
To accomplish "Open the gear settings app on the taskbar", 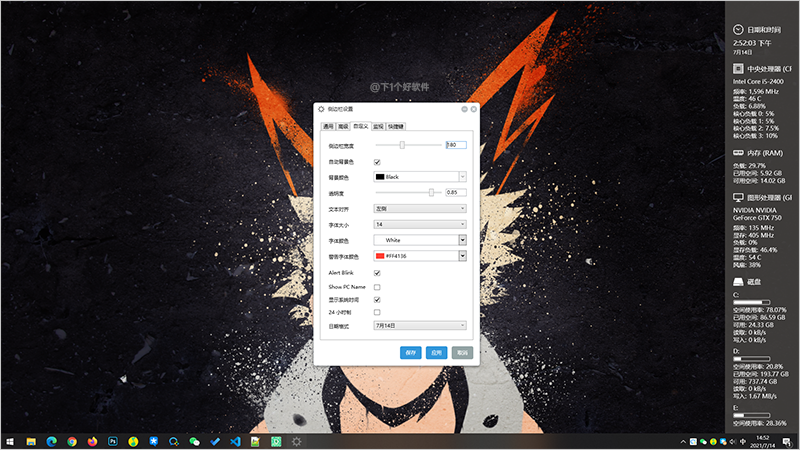I will tap(296, 442).
